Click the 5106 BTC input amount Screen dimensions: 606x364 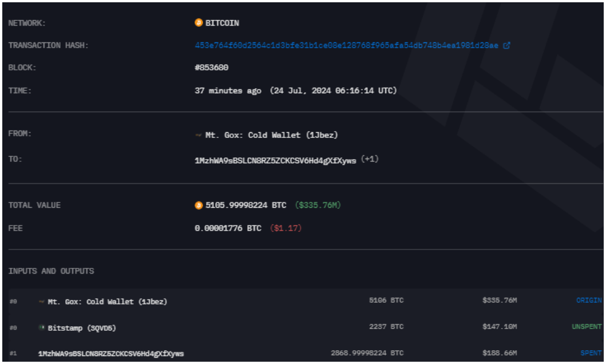pos(386,300)
